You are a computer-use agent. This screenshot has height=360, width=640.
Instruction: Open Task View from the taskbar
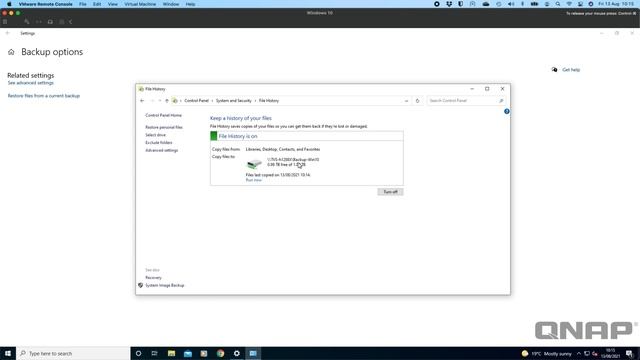(154, 353)
